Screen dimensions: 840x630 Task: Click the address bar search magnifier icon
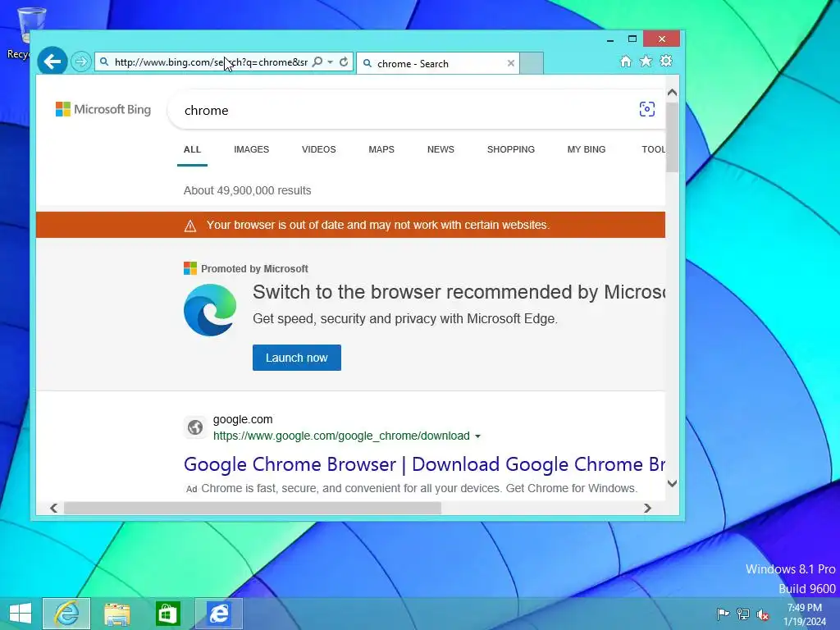pyautogui.click(x=317, y=62)
